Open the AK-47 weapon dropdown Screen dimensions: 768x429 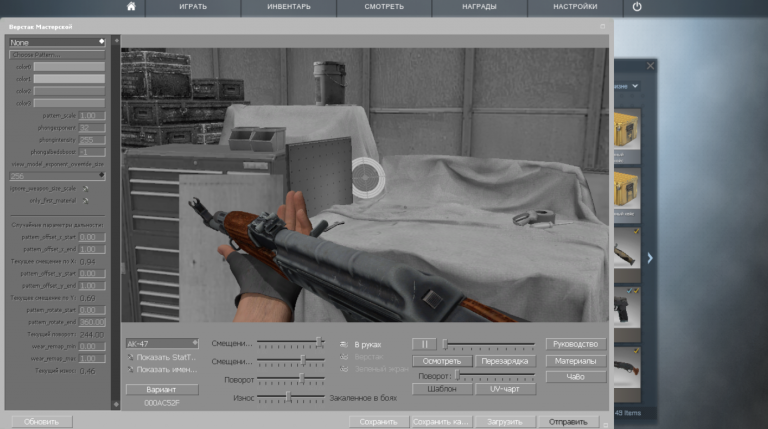click(x=162, y=343)
